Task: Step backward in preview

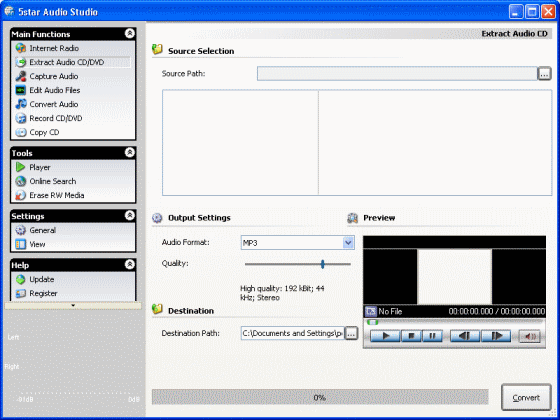Action: click(x=465, y=336)
